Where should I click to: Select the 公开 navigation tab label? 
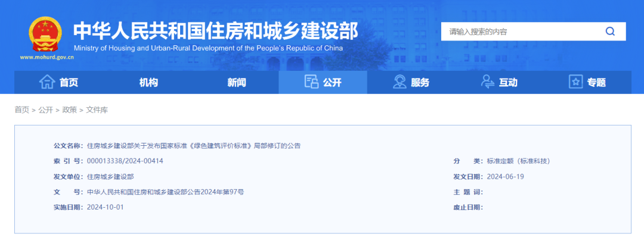click(x=332, y=83)
